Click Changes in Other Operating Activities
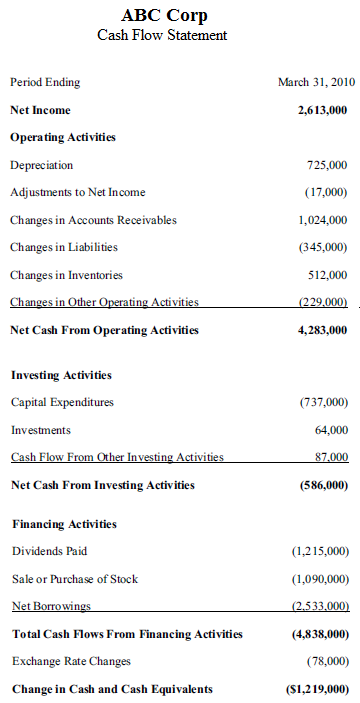 [x=104, y=302]
